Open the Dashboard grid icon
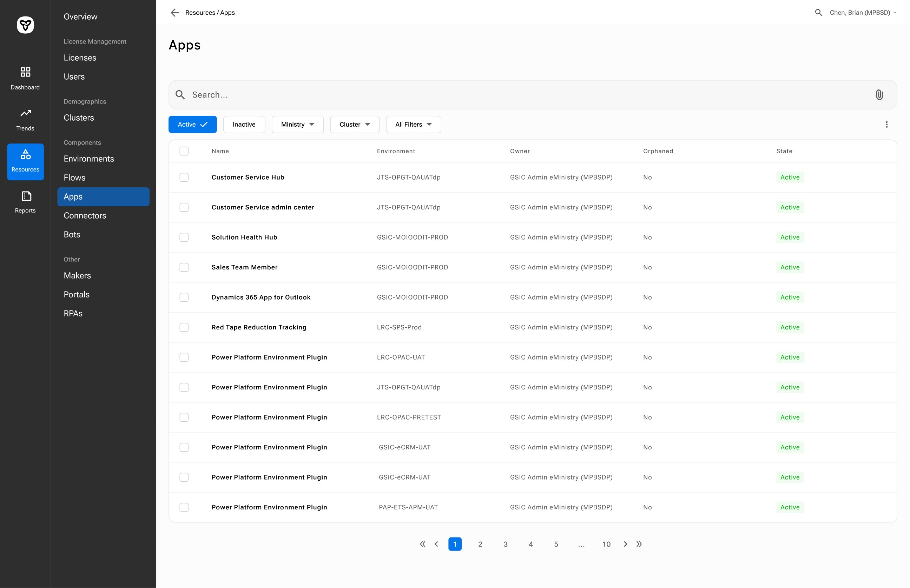 (x=25, y=72)
